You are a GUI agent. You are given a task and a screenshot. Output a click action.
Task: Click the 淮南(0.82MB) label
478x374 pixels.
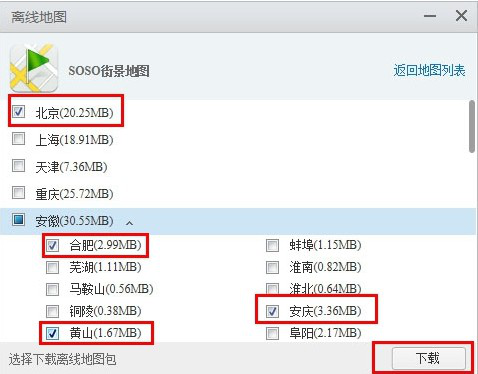tap(325, 267)
